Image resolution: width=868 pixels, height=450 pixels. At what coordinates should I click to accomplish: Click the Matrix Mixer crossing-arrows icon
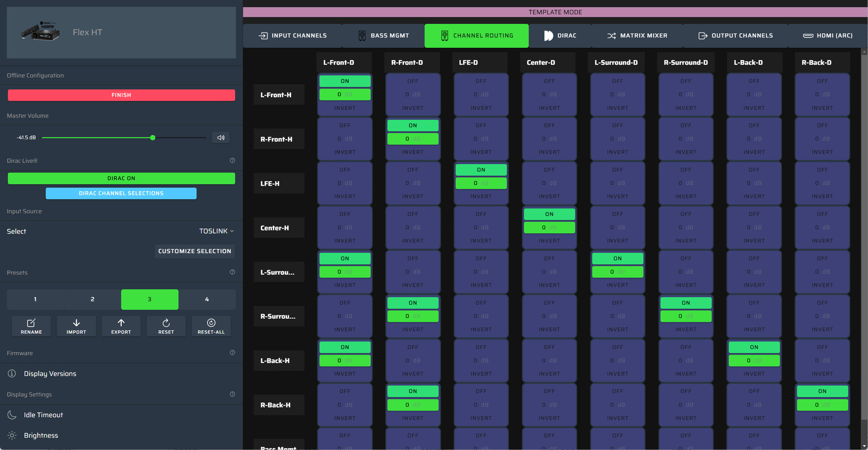(x=612, y=36)
